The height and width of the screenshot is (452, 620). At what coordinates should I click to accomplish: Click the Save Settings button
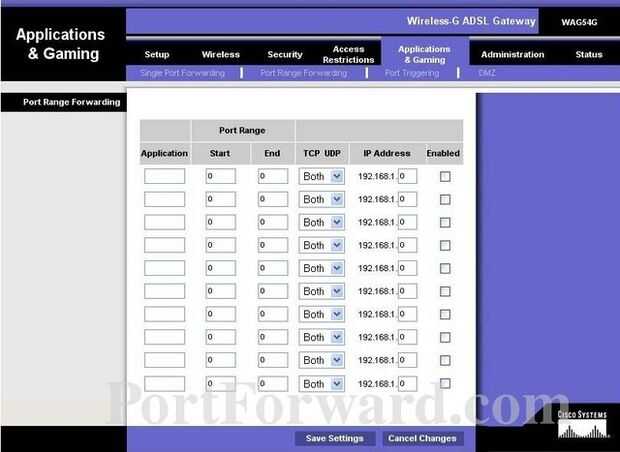[x=335, y=438]
